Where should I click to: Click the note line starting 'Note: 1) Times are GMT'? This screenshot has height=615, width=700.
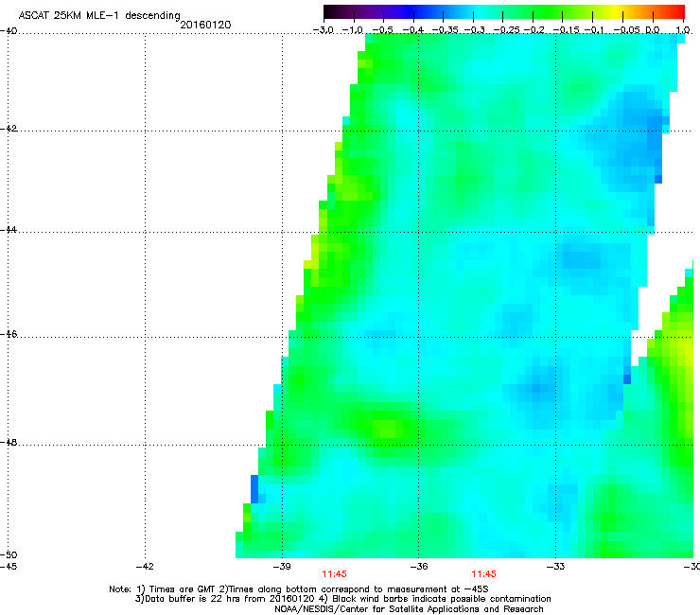tap(299, 589)
